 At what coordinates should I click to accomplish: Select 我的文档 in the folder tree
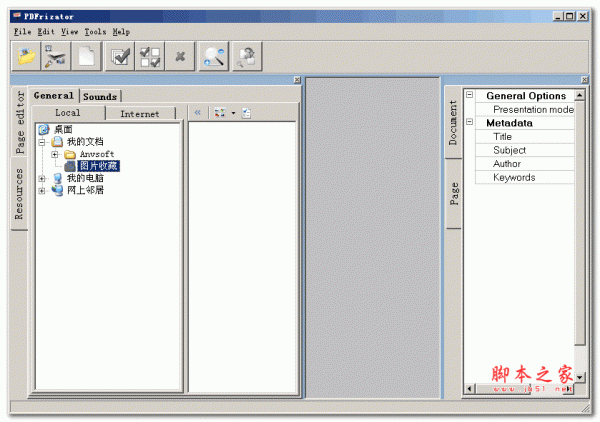pos(85,142)
